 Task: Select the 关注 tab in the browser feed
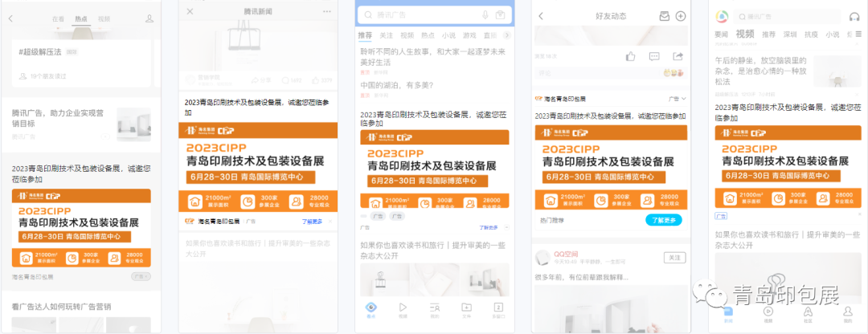coord(386,35)
